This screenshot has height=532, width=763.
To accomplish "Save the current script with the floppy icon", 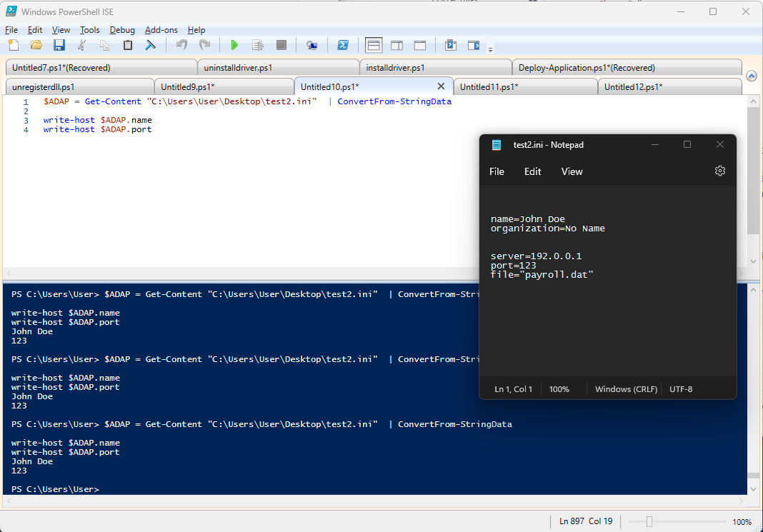I will coord(59,45).
